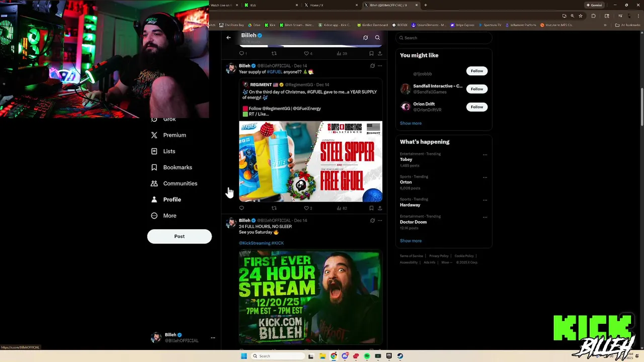Open Communities in the sidebar
Image resolution: width=644 pixels, height=362 pixels.
pos(174,184)
